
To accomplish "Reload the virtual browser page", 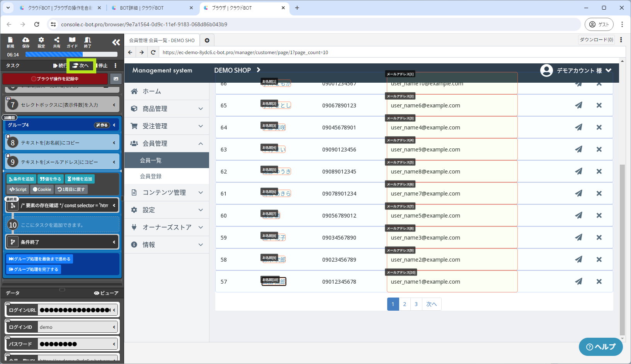I will tap(153, 53).
